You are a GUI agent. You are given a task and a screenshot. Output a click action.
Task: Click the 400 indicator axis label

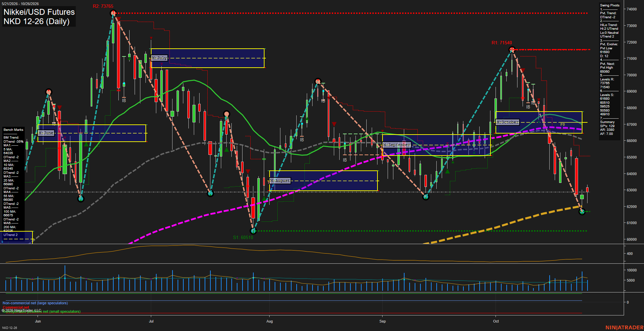[x=630, y=254]
